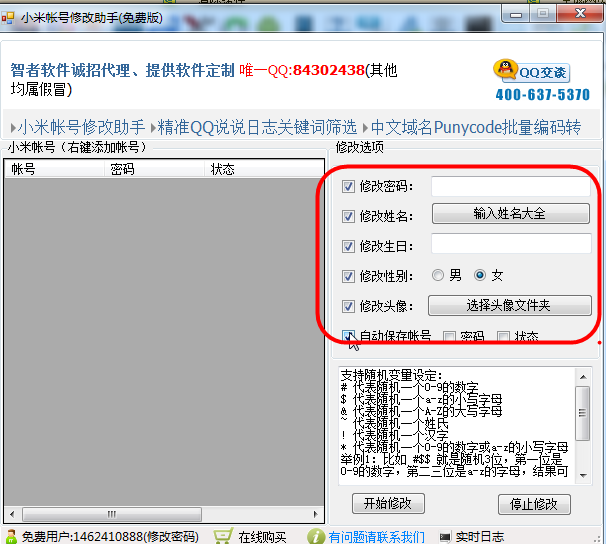Click into the 修改生日 input field
The width and height of the screenshot is (606, 544).
click(511, 243)
